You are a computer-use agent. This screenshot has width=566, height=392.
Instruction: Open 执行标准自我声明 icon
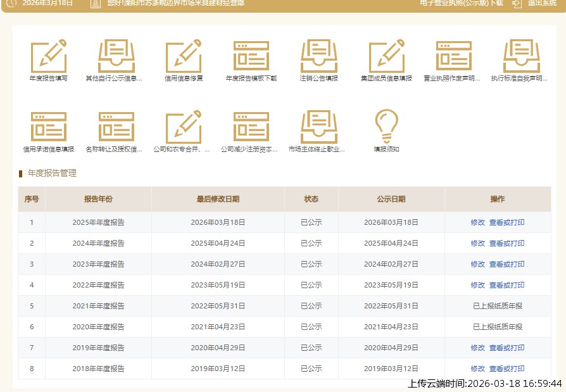[x=521, y=56]
